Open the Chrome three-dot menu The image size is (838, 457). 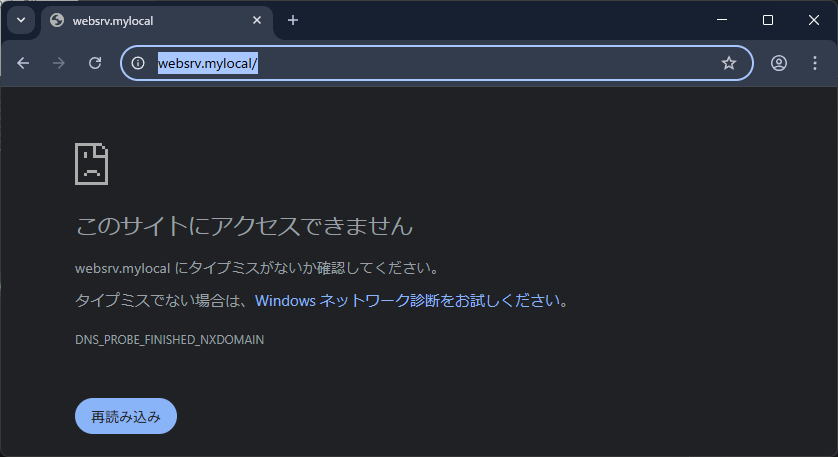click(814, 63)
